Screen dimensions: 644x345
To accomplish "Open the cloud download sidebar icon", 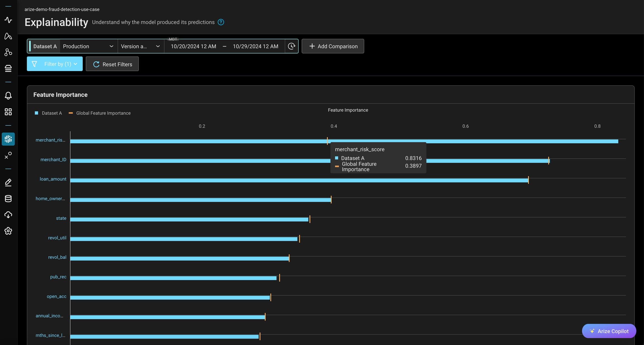I will pos(8,215).
